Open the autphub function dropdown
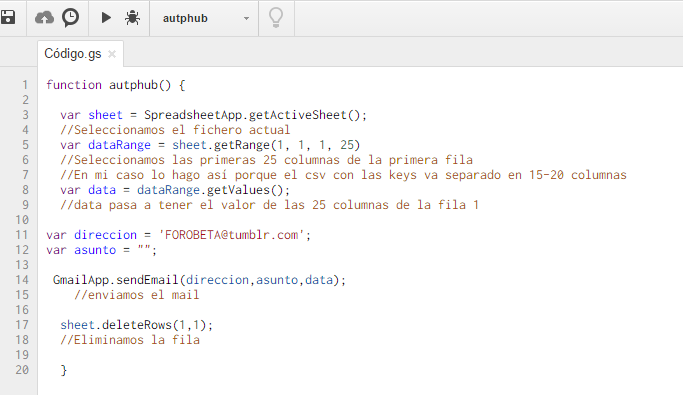 204,18
